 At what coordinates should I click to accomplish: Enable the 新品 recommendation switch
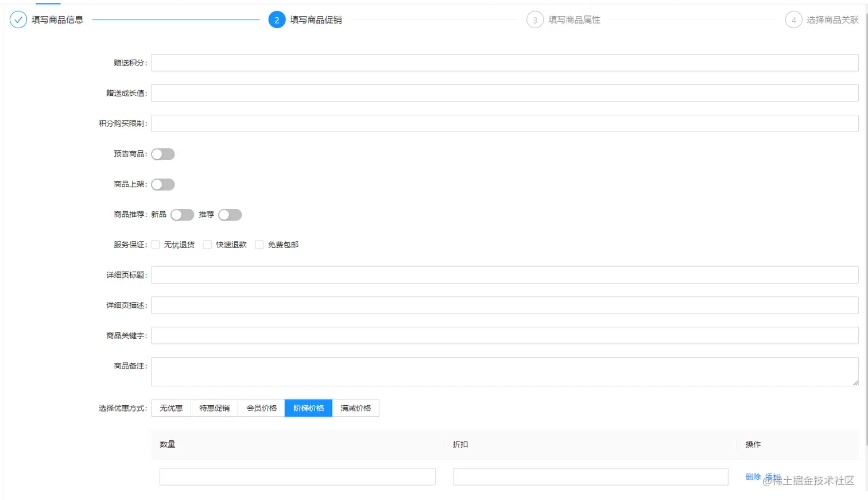[183, 215]
